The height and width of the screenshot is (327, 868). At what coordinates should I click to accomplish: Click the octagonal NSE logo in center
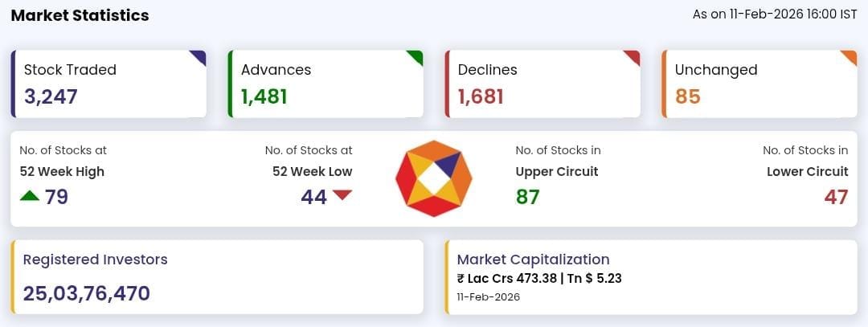[434, 178]
